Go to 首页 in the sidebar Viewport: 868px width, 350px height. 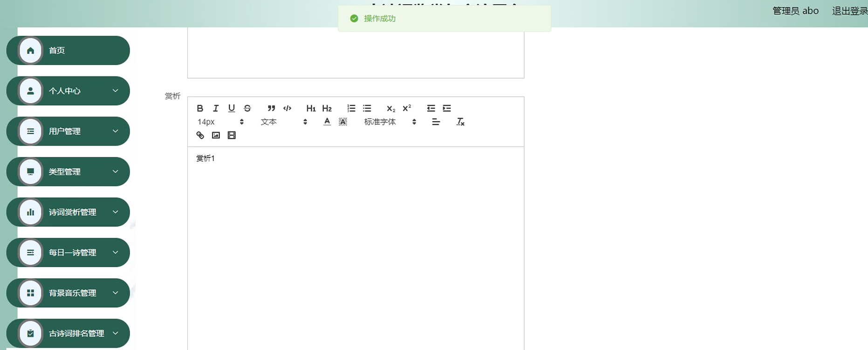click(68, 50)
